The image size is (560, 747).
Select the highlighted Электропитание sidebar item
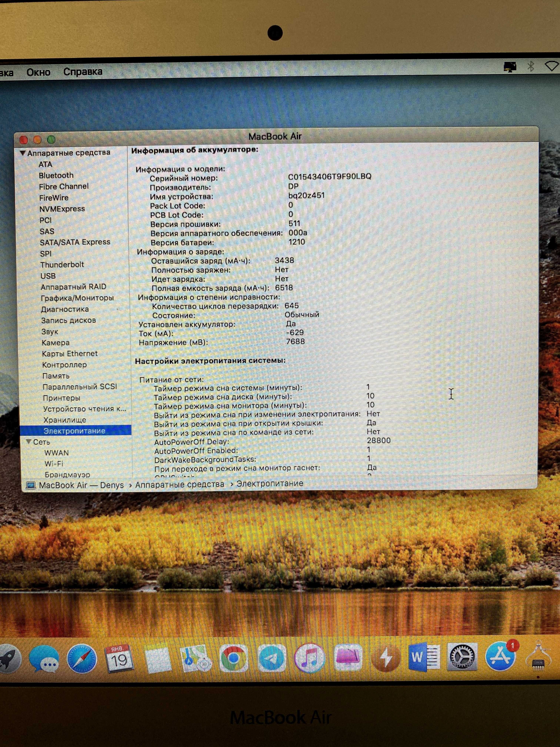[x=76, y=431]
